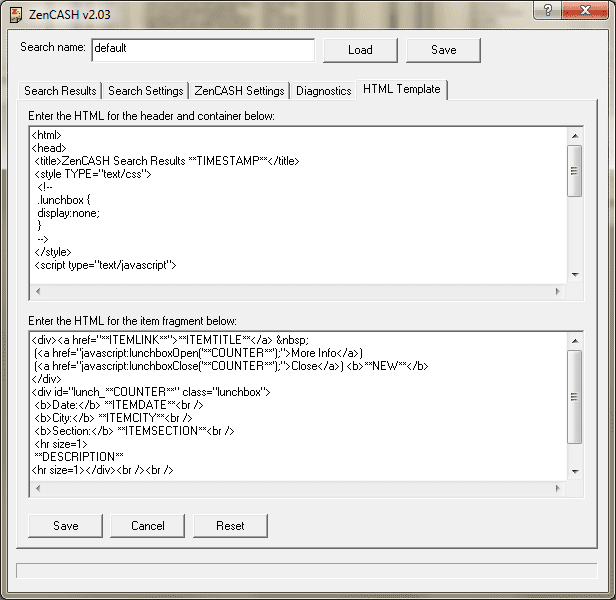This screenshot has height=600, width=616.
Task: Click the header box's horizontal scroll left arrow
Action: [x=39, y=291]
